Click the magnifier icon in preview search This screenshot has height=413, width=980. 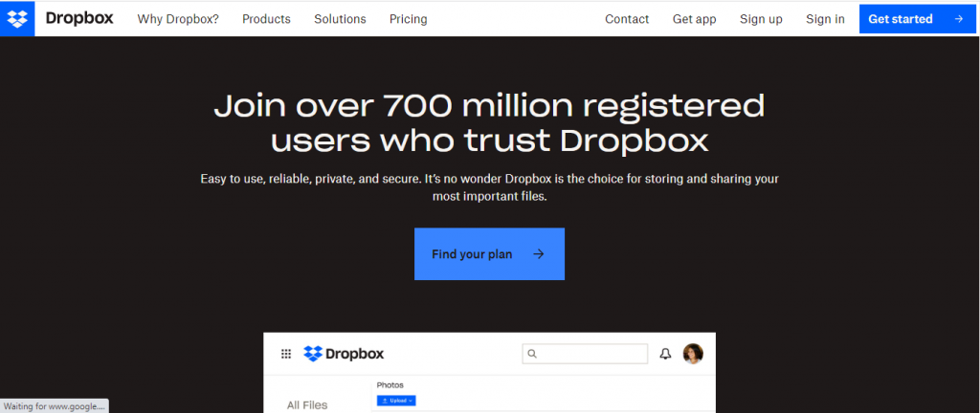[x=532, y=354]
